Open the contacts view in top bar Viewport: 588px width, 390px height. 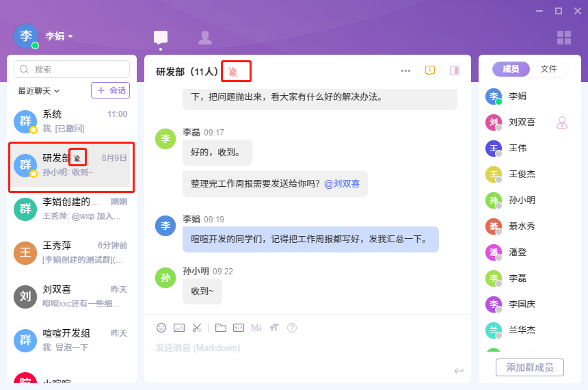[204, 38]
